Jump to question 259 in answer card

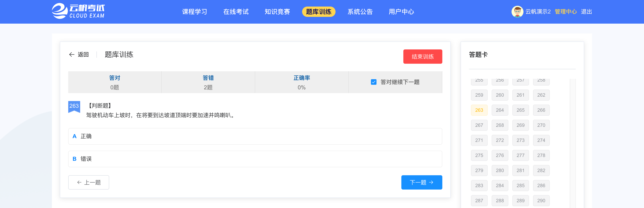tap(479, 95)
